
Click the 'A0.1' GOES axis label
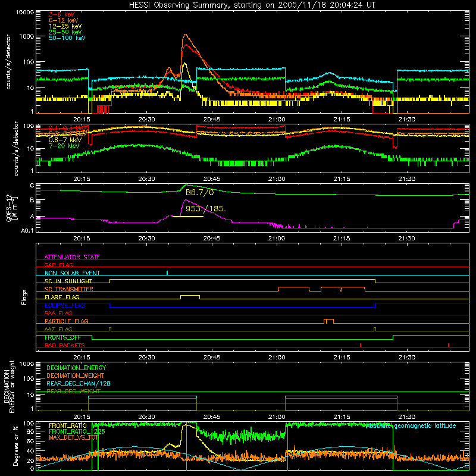click(27, 231)
